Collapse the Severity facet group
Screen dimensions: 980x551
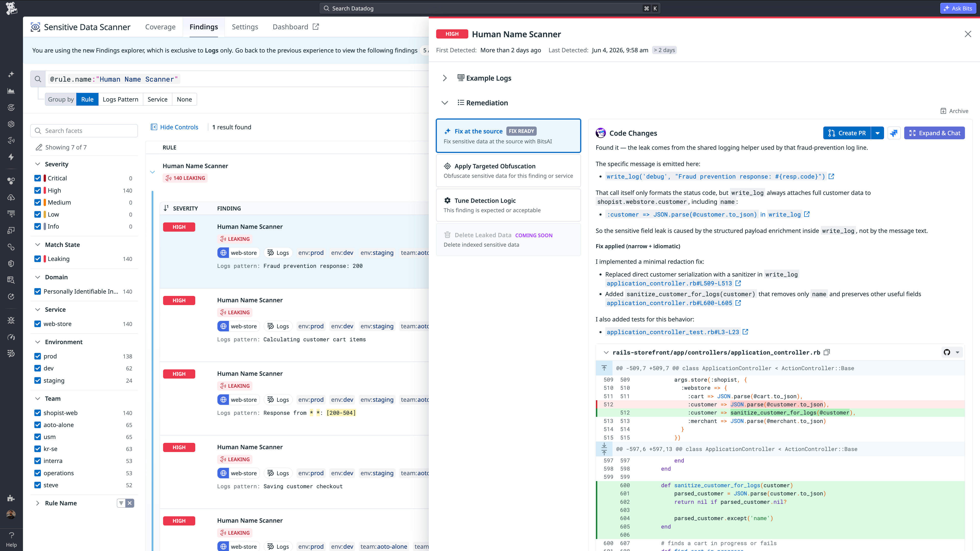[x=38, y=164]
